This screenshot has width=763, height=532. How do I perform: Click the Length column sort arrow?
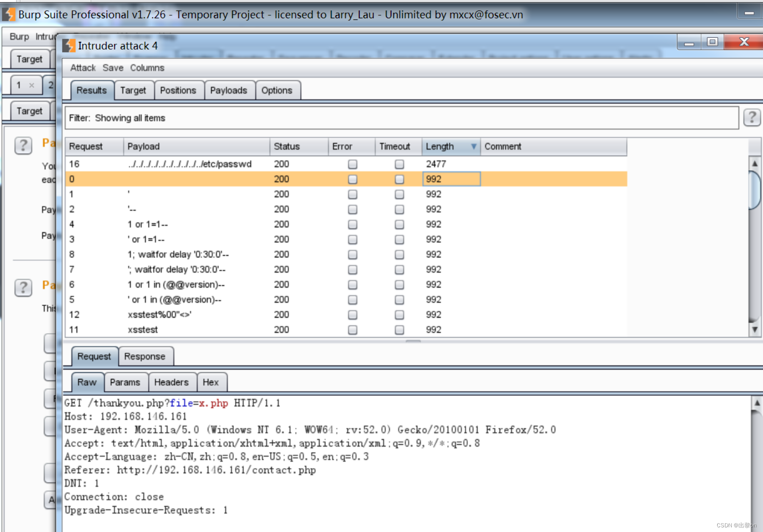[x=473, y=146]
